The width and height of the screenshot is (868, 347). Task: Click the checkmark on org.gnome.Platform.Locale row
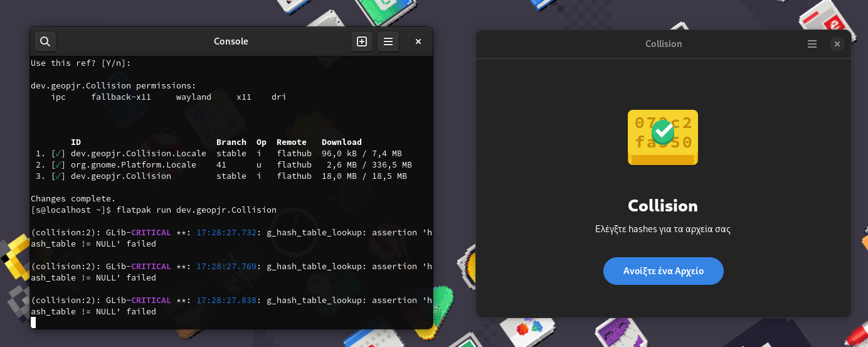click(58, 165)
